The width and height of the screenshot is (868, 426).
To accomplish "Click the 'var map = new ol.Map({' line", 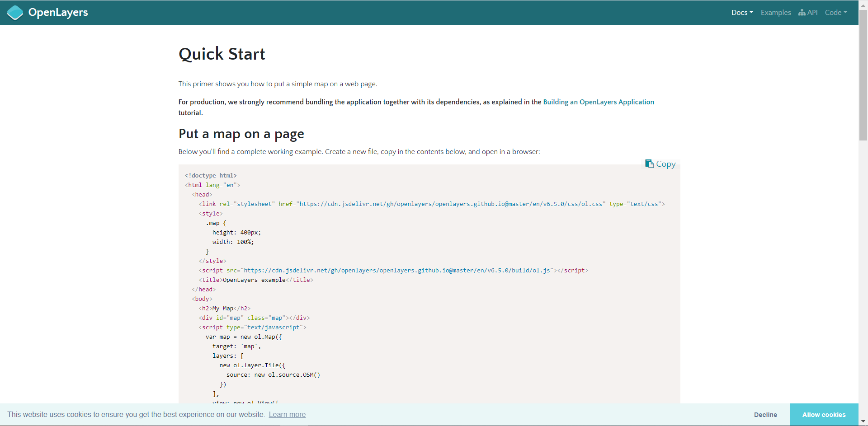I will [x=244, y=337].
